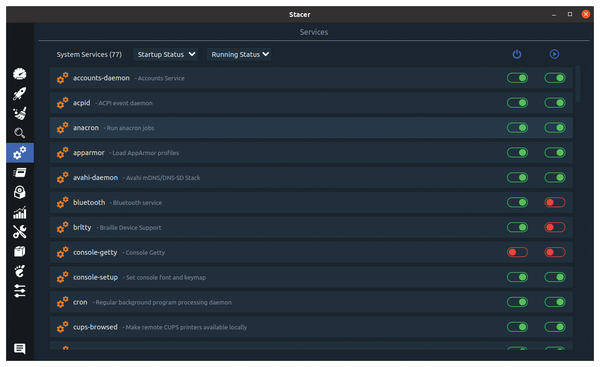The height and width of the screenshot is (367, 600).
Task: Stop acpid running toggle
Action: pos(555,103)
